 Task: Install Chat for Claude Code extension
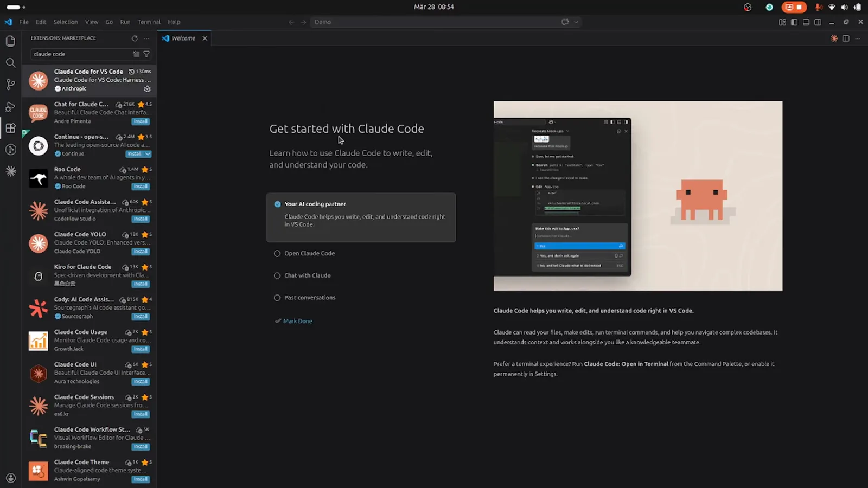click(x=141, y=121)
